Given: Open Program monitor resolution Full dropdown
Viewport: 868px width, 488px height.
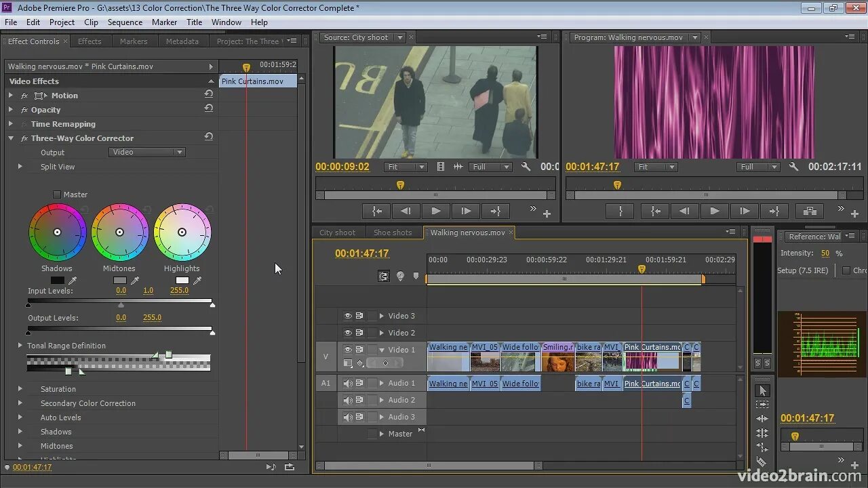Looking at the screenshot, I should coord(759,167).
